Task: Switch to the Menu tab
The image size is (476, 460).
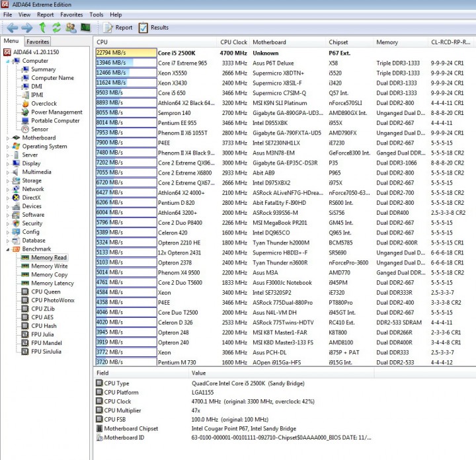Action: coord(11,41)
